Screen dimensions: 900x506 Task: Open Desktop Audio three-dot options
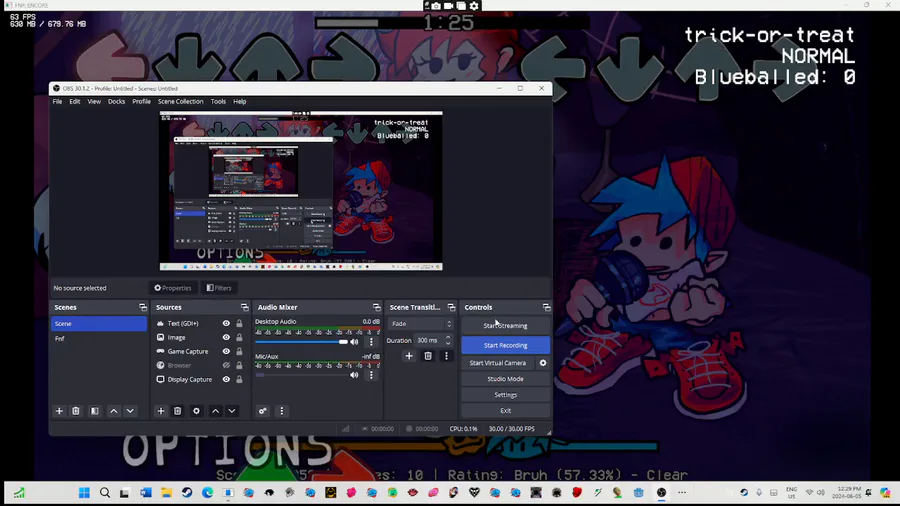[371, 342]
